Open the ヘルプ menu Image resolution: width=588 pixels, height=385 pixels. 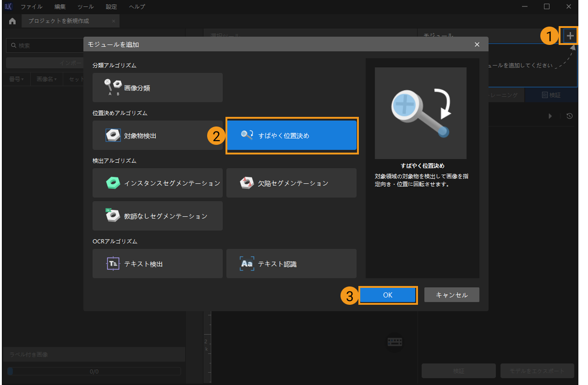pos(137,7)
